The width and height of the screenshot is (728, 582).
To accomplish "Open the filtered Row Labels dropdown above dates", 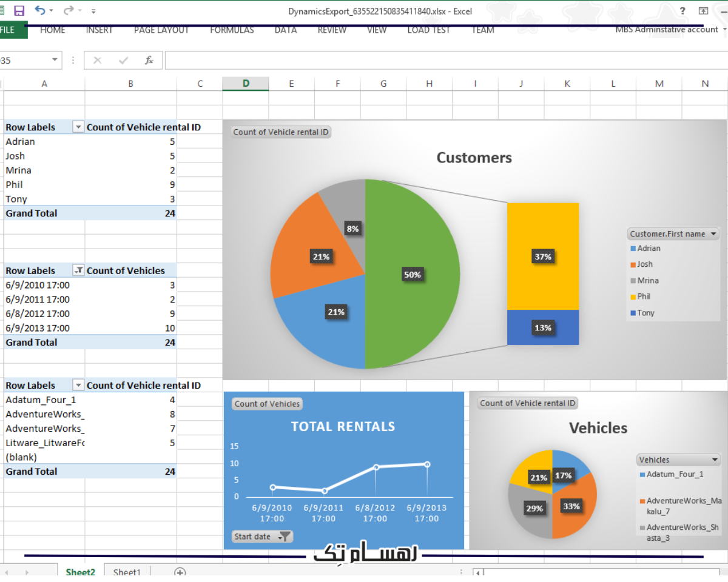I will (x=78, y=271).
